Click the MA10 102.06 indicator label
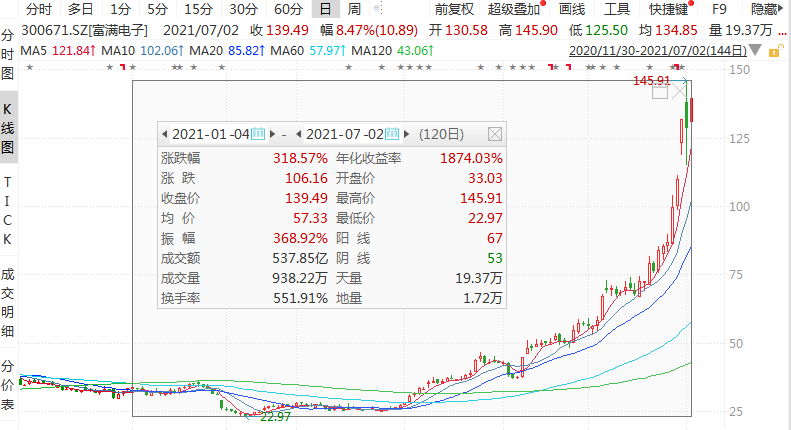Image resolution: width=791 pixels, height=430 pixels. (x=143, y=51)
